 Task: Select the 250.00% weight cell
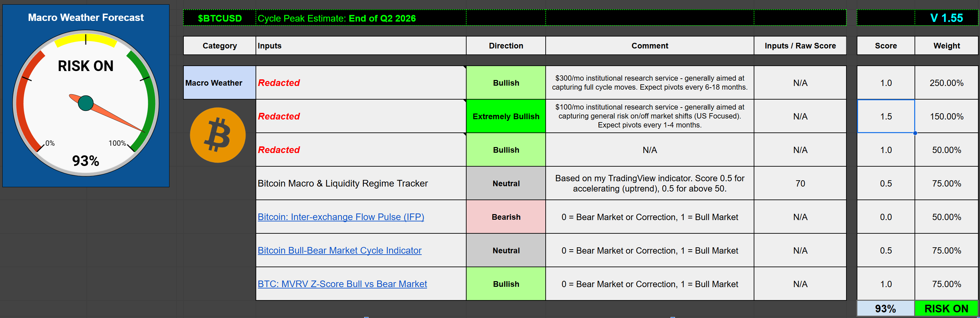(946, 83)
